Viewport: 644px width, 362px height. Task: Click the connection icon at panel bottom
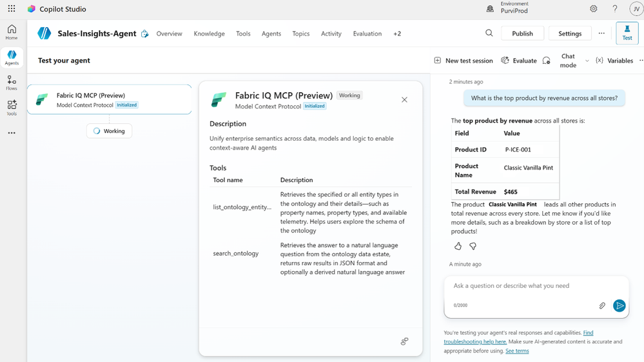[405, 341]
